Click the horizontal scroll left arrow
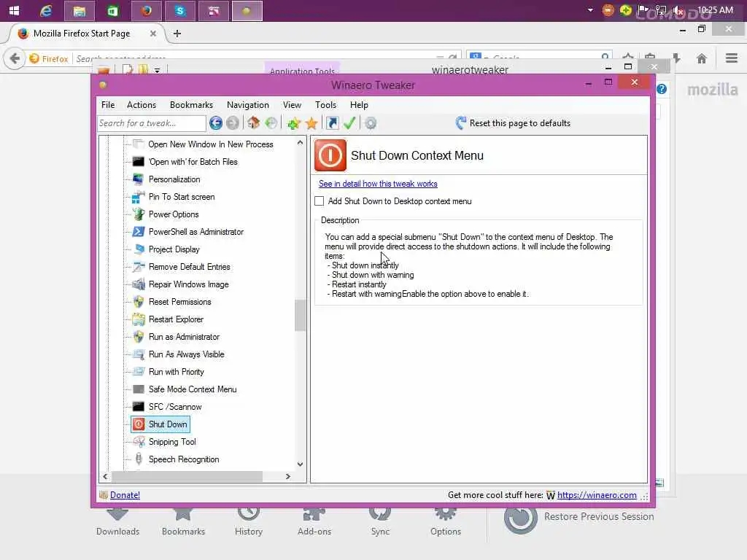Screen dimensions: 747x560 point(105,476)
